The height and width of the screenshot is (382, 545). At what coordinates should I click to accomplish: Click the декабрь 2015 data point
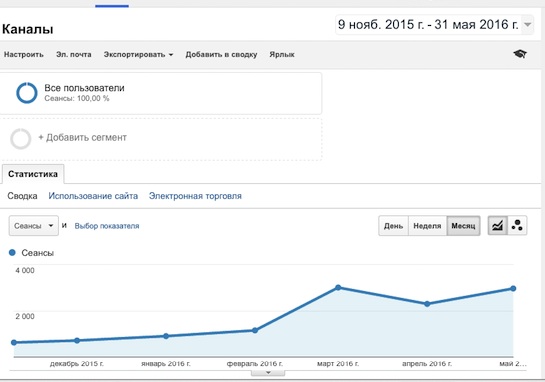[77, 341]
